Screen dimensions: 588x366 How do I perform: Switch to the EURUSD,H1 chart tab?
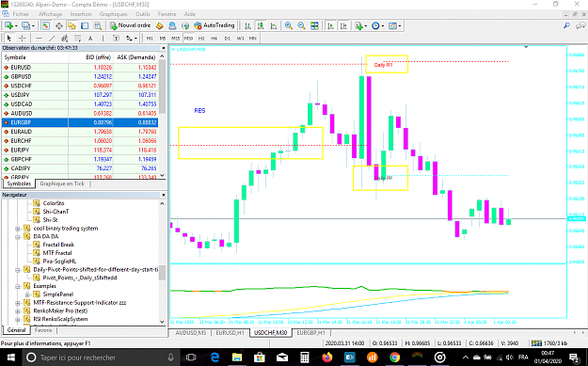[230, 333]
